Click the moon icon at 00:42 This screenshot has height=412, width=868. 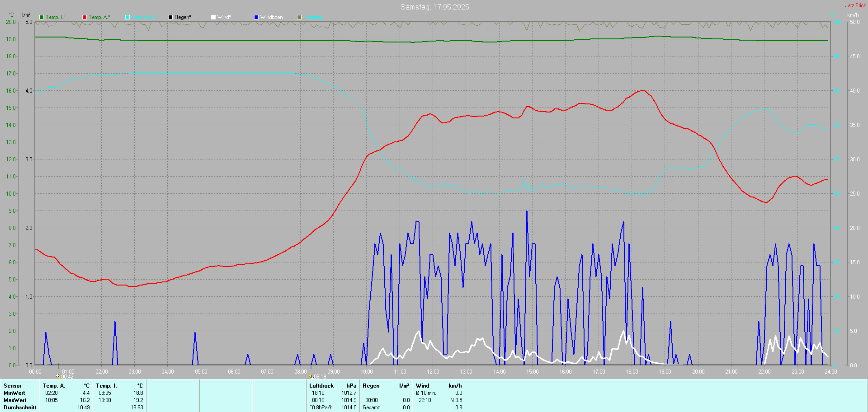pyautogui.click(x=58, y=376)
